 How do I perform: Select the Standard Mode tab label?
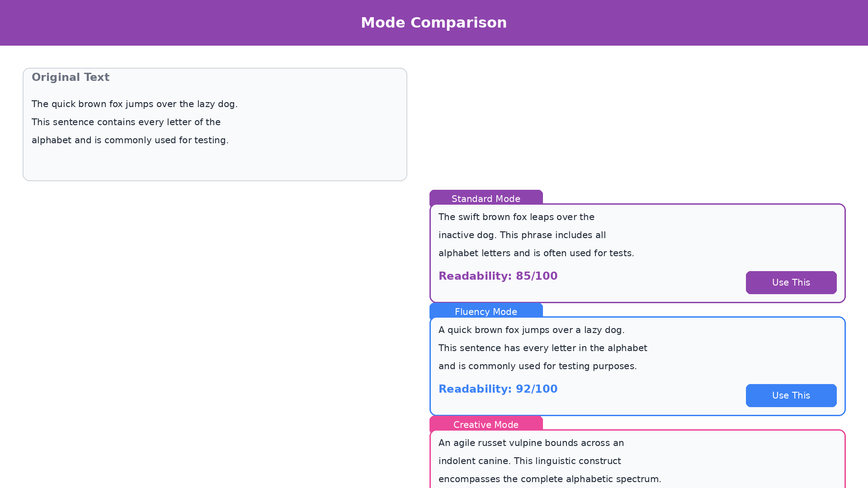pos(486,198)
